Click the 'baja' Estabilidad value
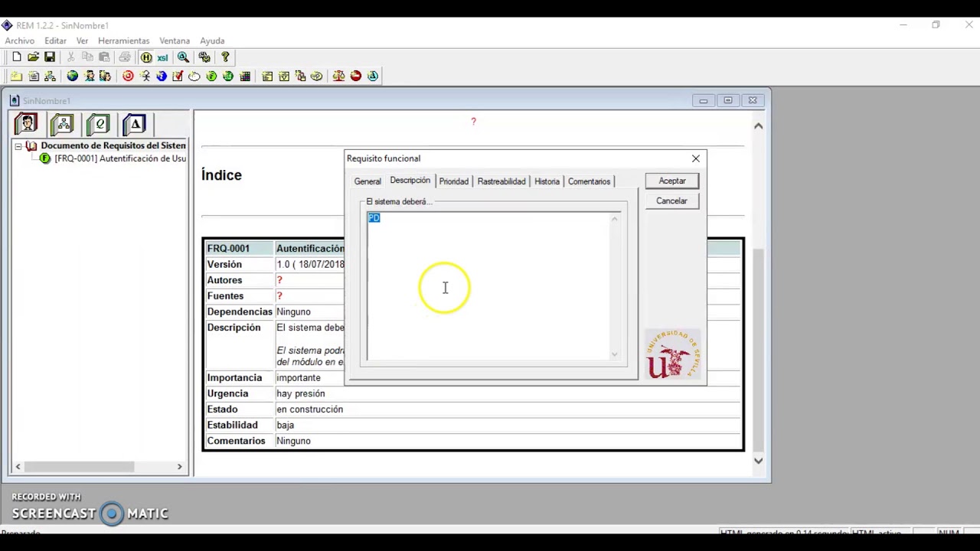The image size is (980, 551). 285,425
